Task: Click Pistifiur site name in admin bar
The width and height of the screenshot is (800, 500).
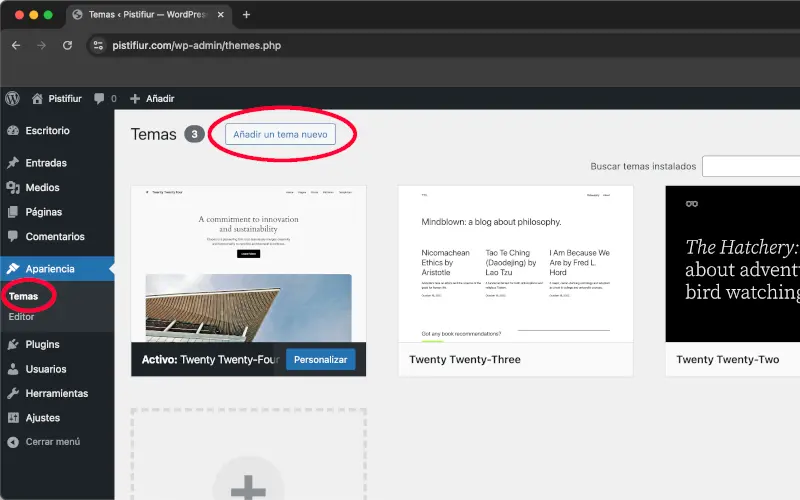Action: point(65,98)
